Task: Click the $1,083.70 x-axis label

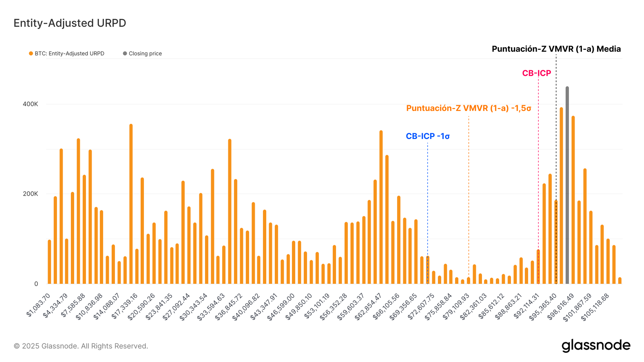Action: coord(38,305)
